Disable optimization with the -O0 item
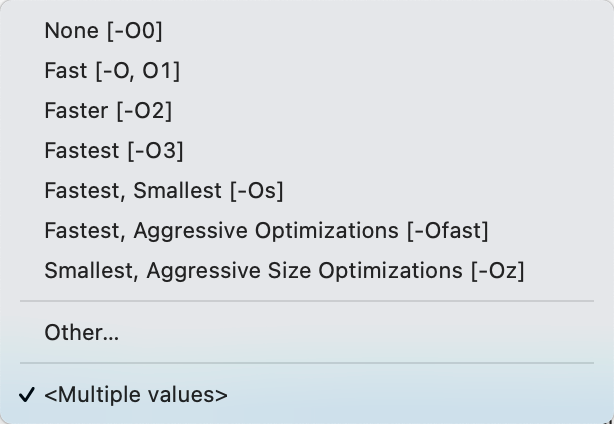 pyautogui.click(x=103, y=31)
